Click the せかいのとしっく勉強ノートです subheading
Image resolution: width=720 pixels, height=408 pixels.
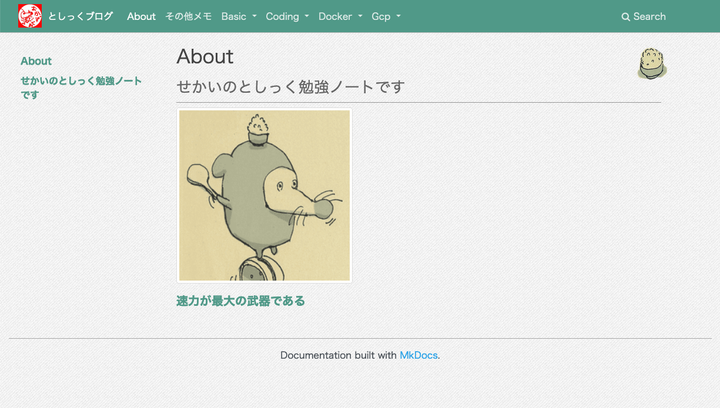[x=291, y=87]
